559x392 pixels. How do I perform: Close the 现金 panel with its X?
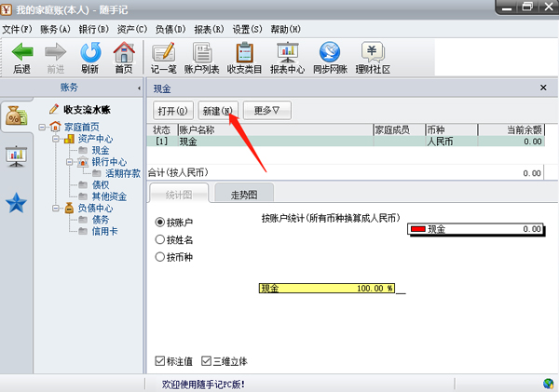(543, 88)
